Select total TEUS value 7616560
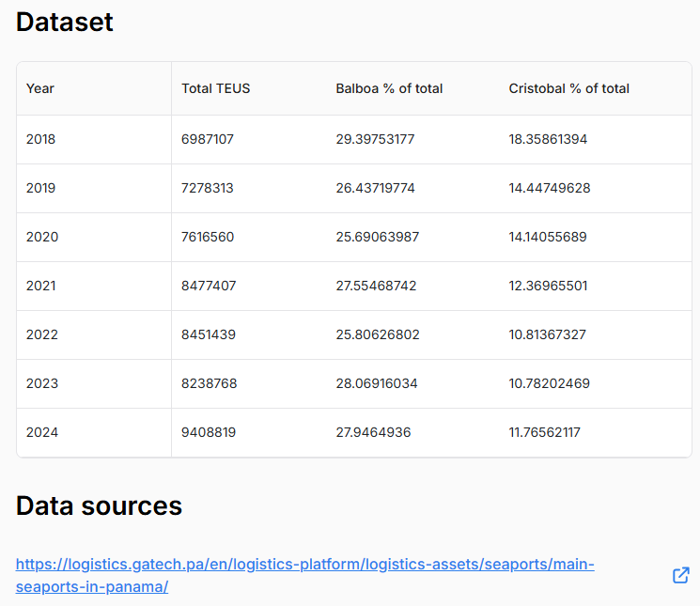Screen dimensions: 700x606 point(208,237)
